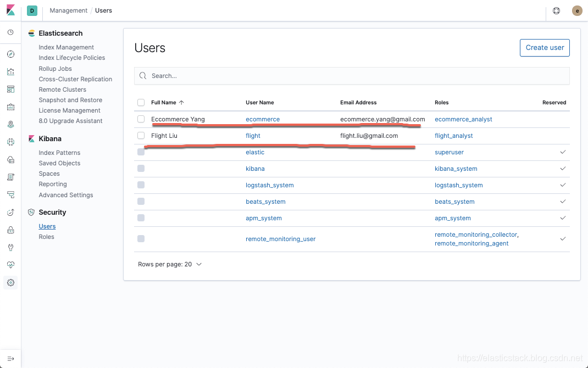This screenshot has width=588, height=368.
Task: Click the Create user button
Action: pyautogui.click(x=545, y=48)
